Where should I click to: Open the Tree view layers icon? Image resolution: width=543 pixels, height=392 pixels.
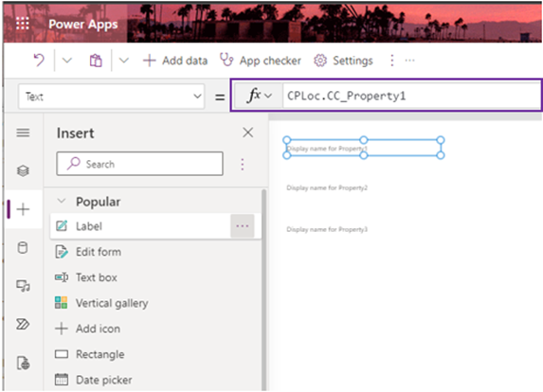[x=23, y=170]
